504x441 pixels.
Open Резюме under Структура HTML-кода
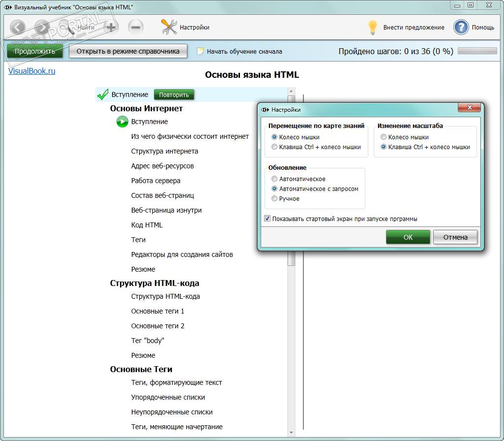[143, 355]
